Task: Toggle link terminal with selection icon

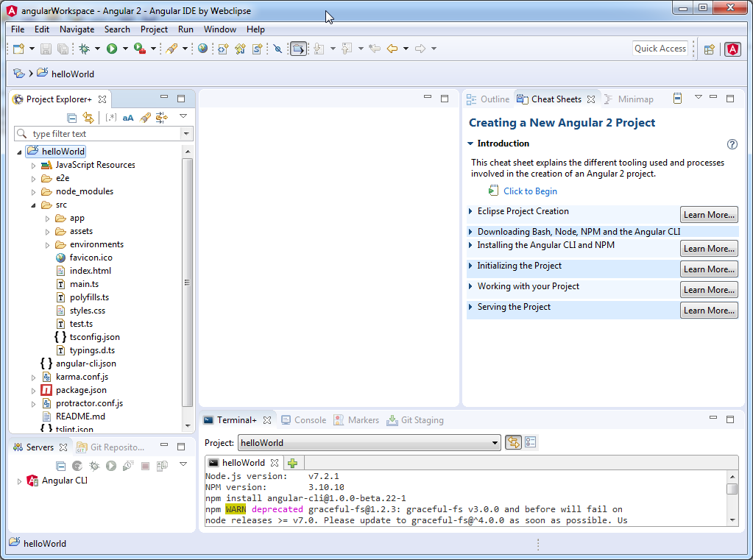Action: pyautogui.click(x=513, y=442)
